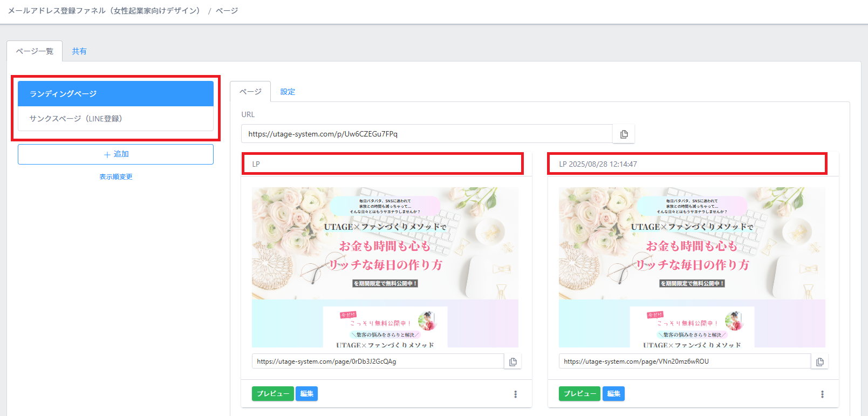Open the LP card preview thumbnail

[x=385, y=267]
